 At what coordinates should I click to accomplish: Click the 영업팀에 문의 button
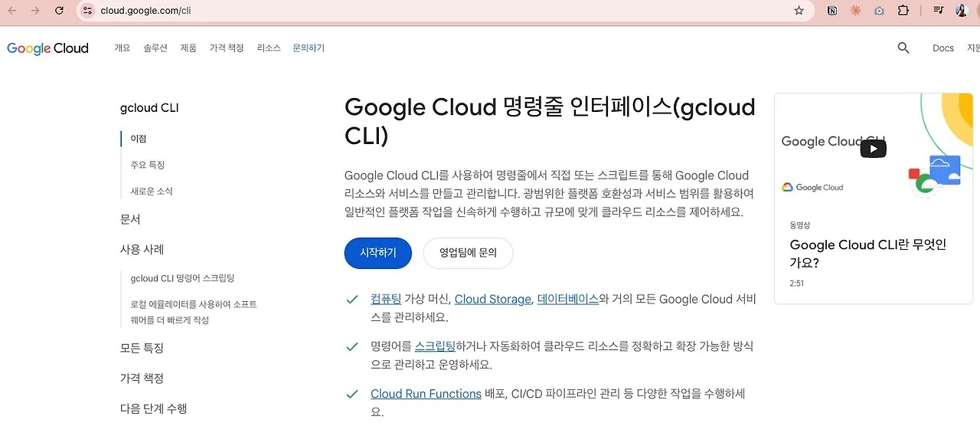pos(468,253)
